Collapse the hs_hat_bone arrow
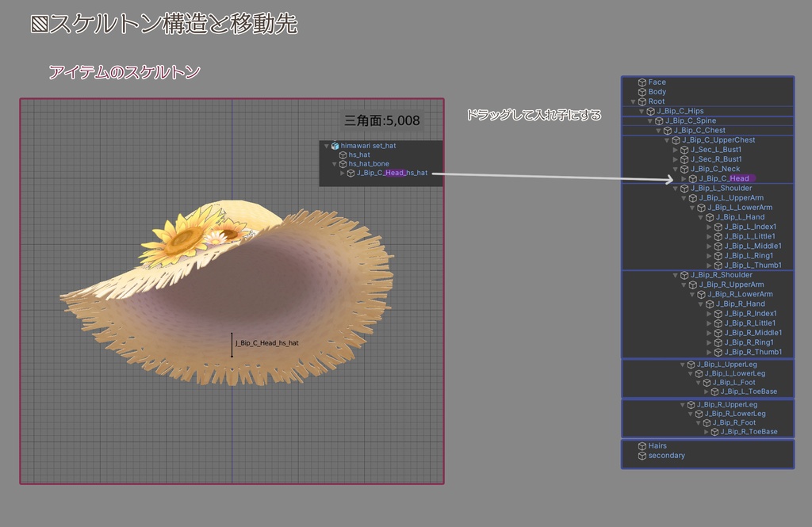The image size is (812, 527). 334,164
